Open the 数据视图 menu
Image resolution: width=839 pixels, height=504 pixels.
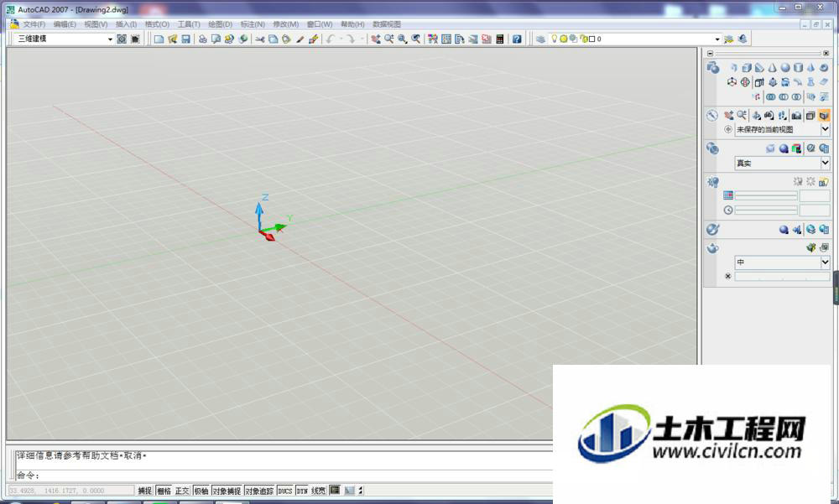387,24
